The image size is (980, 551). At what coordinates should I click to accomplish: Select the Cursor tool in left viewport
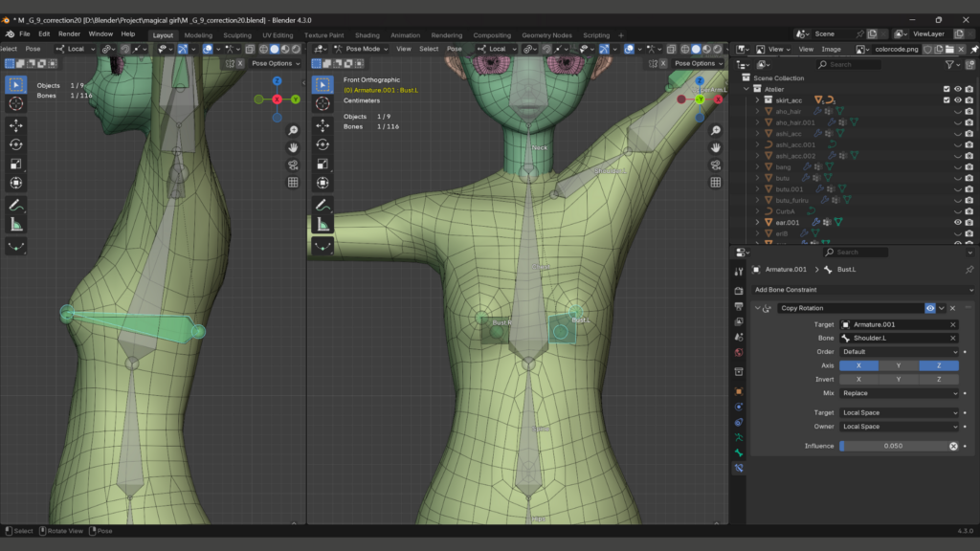pyautogui.click(x=16, y=103)
